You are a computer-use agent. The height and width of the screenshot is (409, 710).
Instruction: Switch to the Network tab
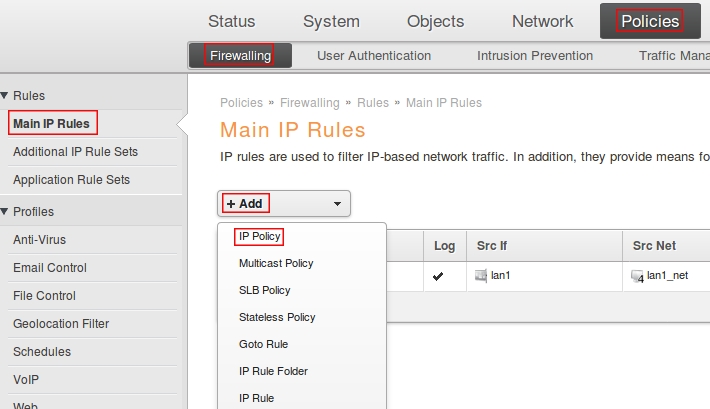pos(542,21)
